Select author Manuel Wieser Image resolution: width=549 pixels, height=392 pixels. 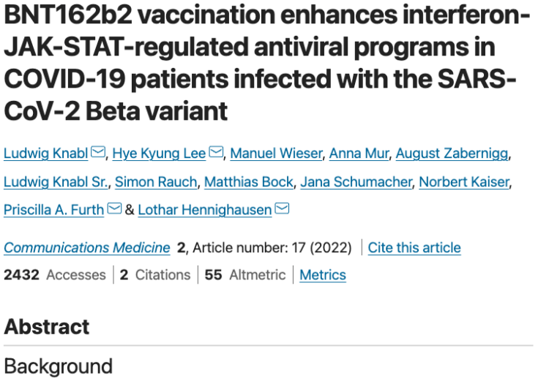(x=276, y=153)
